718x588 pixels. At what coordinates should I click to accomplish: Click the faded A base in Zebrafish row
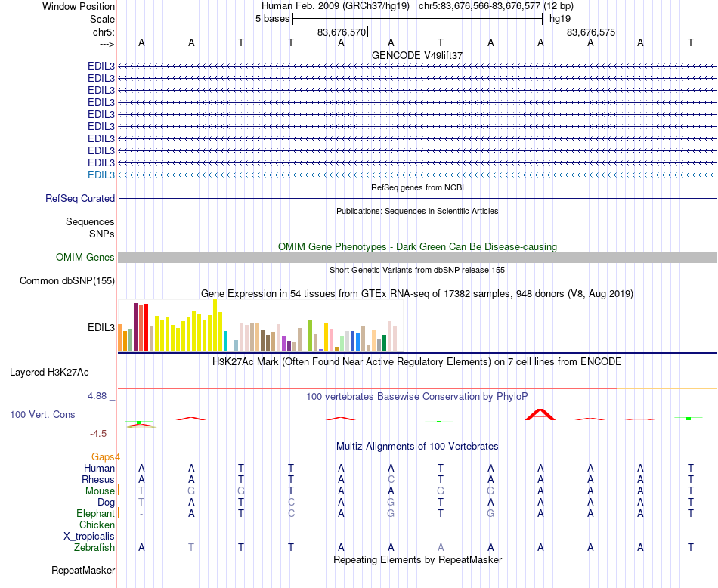441,548
